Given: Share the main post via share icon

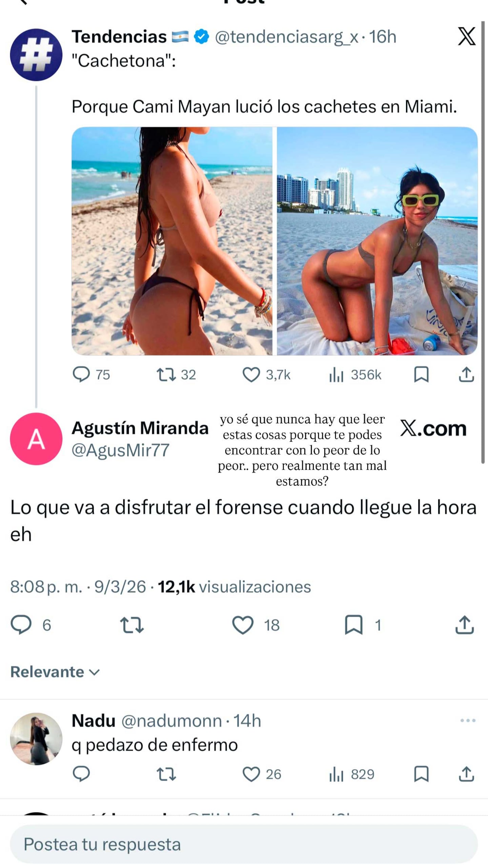Looking at the screenshot, I should [465, 625].
